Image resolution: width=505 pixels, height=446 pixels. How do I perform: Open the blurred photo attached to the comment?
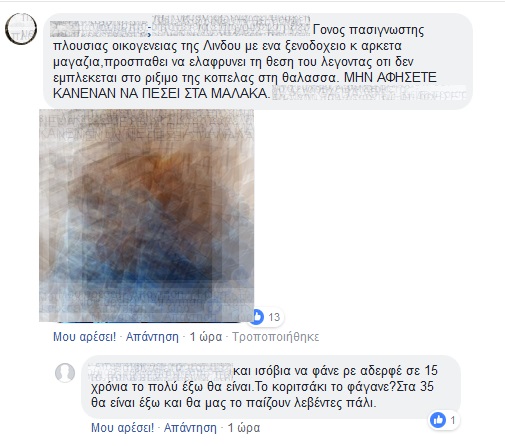pyautogui.click(x=146, y=215)
